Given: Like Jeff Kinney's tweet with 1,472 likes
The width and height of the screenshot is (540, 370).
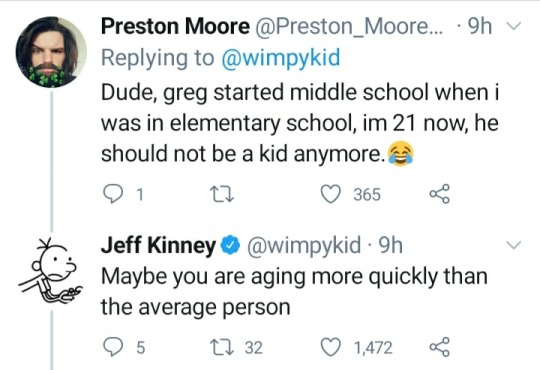Looking at the screenshot, I should (x=331, y=347).
